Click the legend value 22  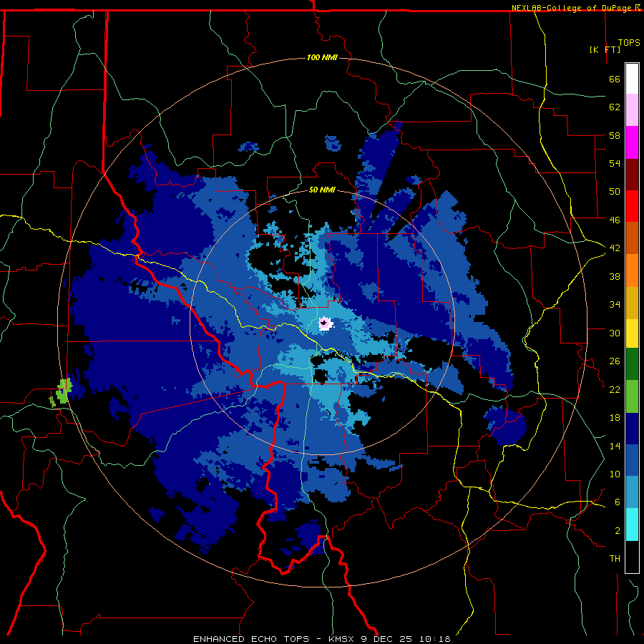pos(615,389)
